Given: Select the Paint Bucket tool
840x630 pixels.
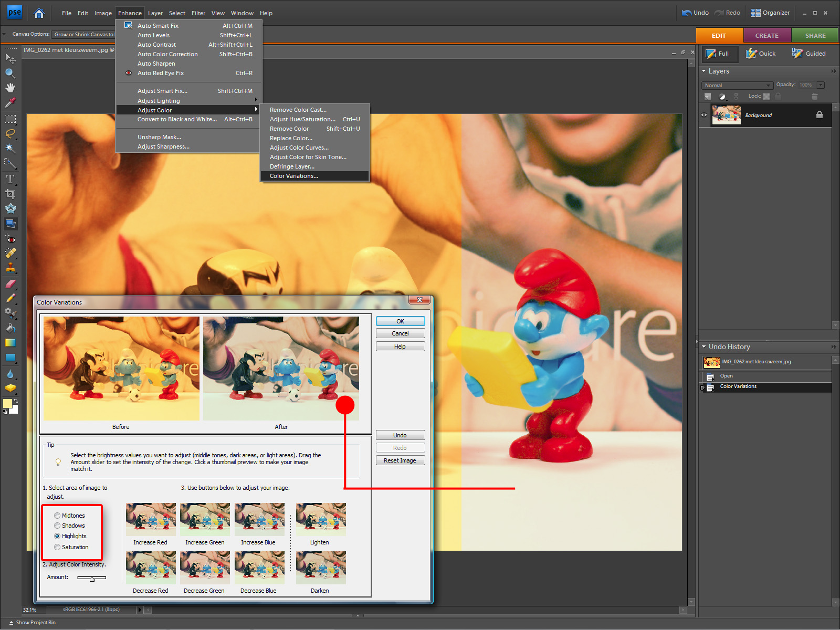Looking at the screenshot, I should tap(10, 328).
